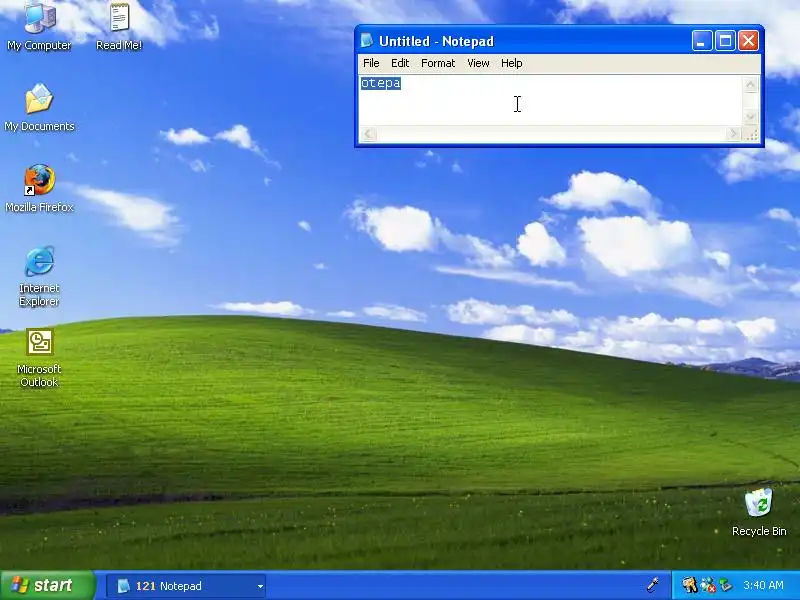
Task: Expand the Notepad taskbar group dropdown arrow
Action: click(260, 586)
